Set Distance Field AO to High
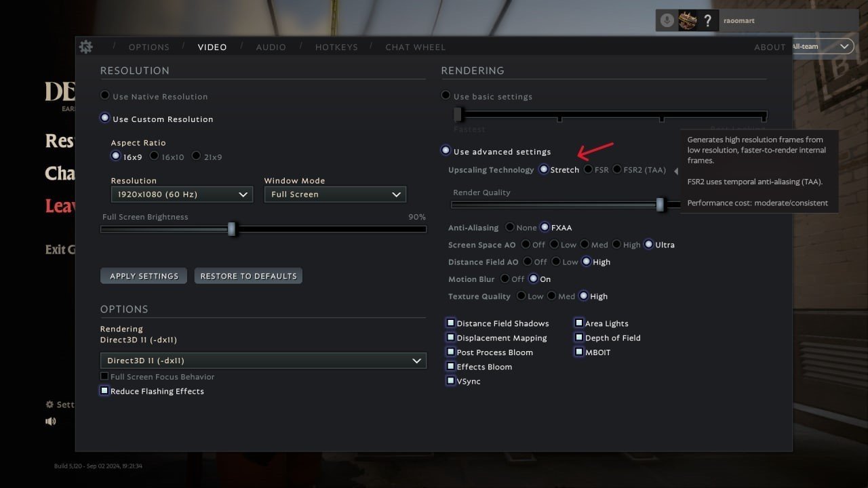The height and width of the screenshot is (488, 868). click(586, 261)
